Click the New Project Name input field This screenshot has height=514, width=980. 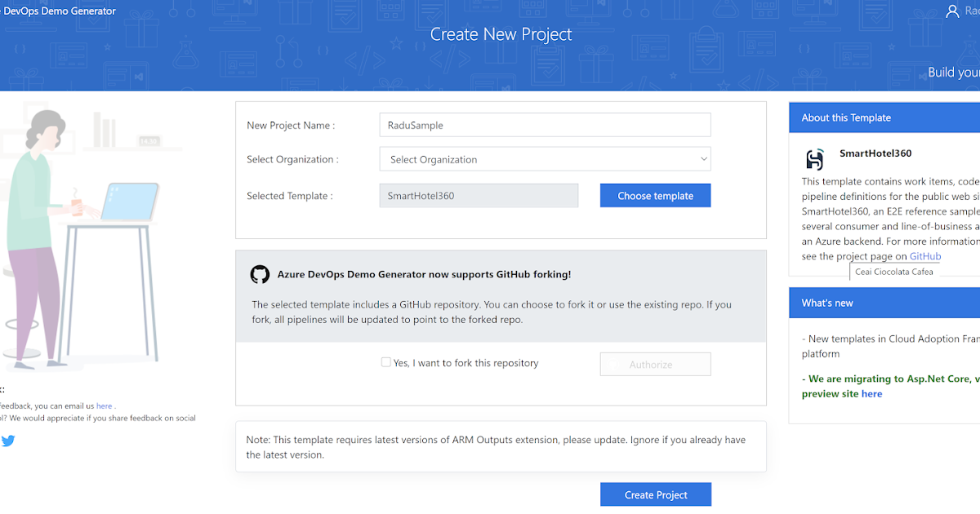point(545,125)
